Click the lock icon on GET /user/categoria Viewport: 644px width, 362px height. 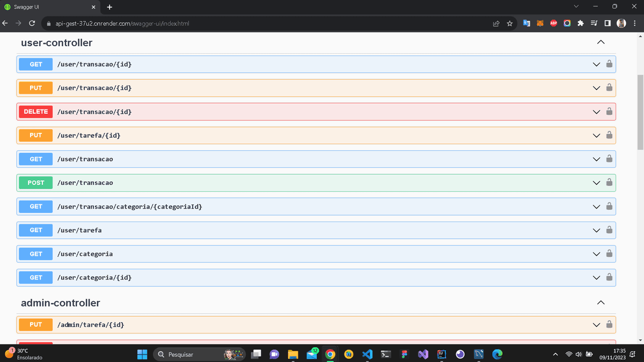(609, 254)
